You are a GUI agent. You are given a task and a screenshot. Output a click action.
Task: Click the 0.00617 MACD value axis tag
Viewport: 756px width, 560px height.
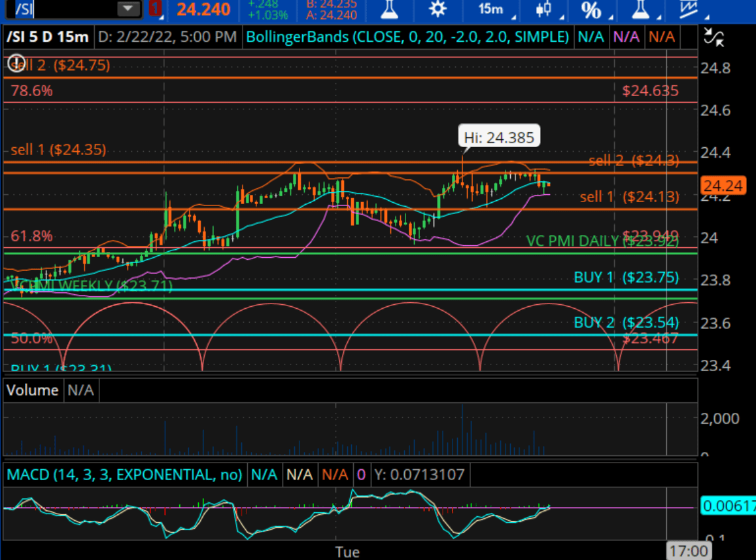(x=728, y=506)
